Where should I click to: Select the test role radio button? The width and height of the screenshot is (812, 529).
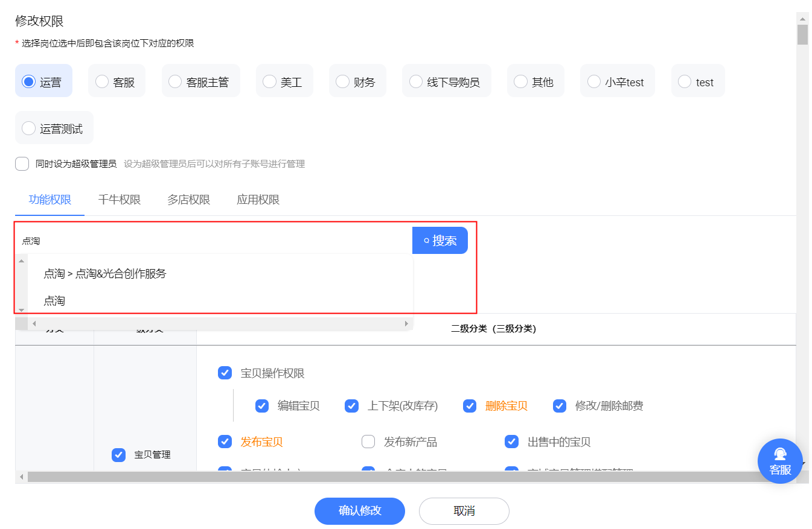(685, 81)
